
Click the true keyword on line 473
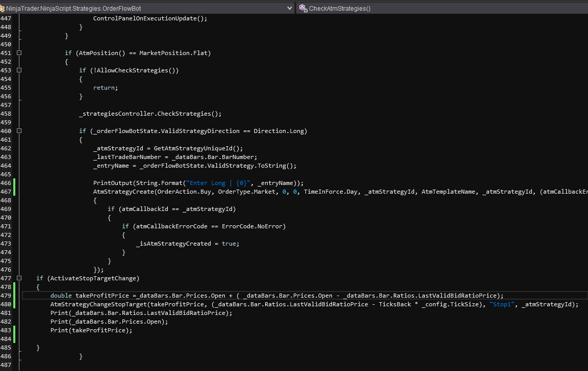point(229,243)
